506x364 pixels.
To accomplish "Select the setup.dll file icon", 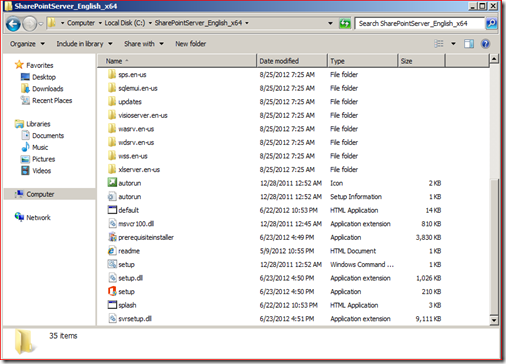I will click(x=112, y=278).
